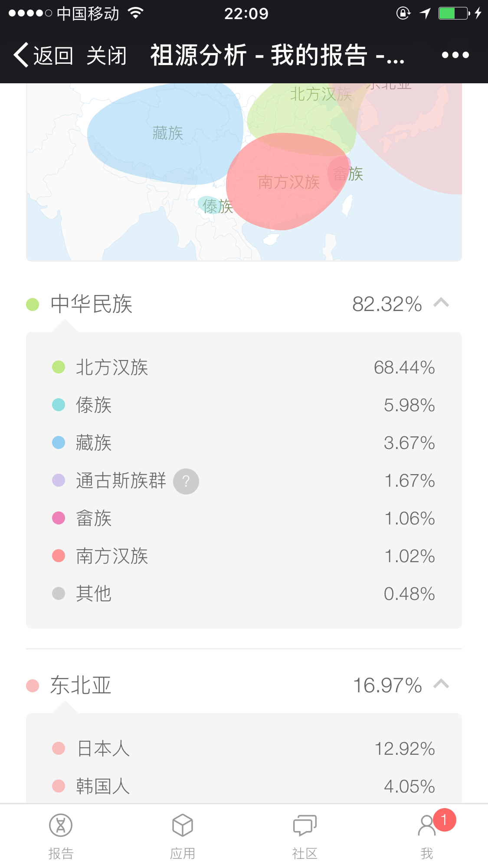Screen dimensions: 488x868
Task: Open the 我 profile icon
Action: 427,825
